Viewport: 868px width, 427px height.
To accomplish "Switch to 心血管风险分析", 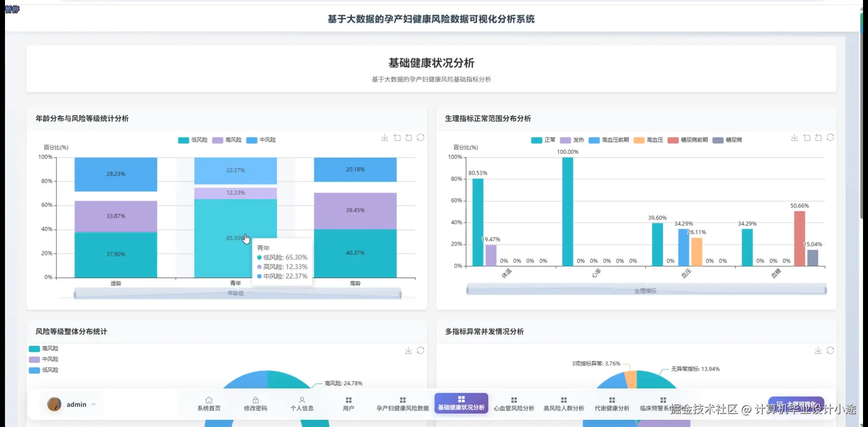I will 514,404.
